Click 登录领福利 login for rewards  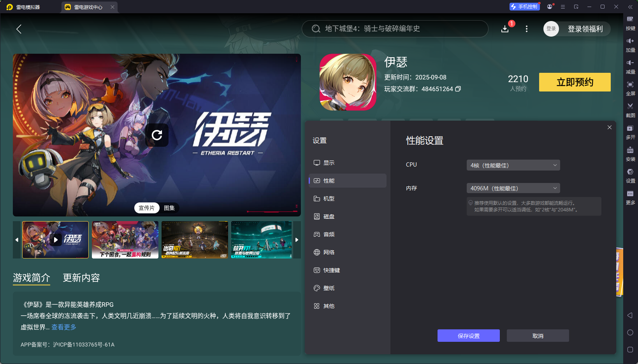(x=585, y=29)
